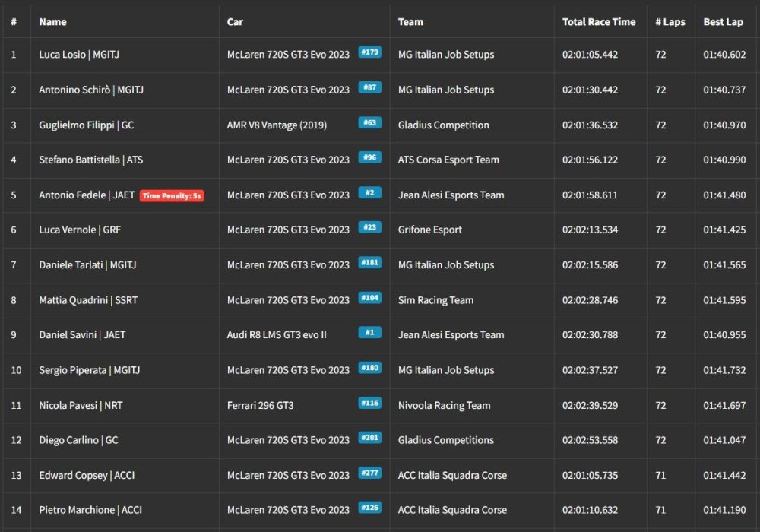Screen dimensions: 760x532
Task: Click the Audi R8 LMS GT3 evo II cell
Action: (x=277, y=335)
